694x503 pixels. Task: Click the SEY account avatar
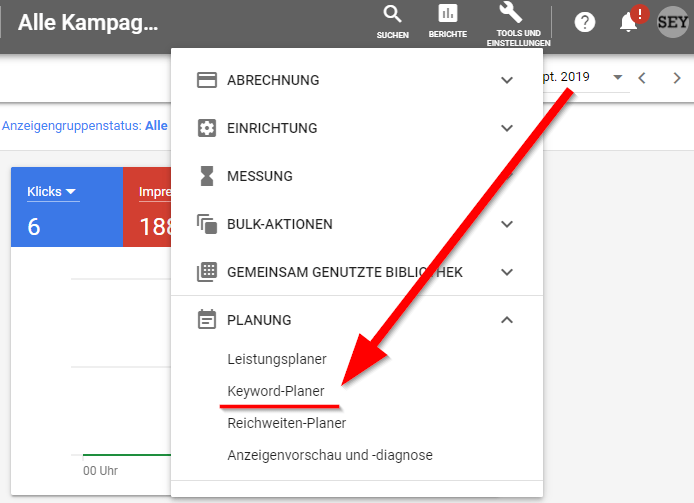673,23
